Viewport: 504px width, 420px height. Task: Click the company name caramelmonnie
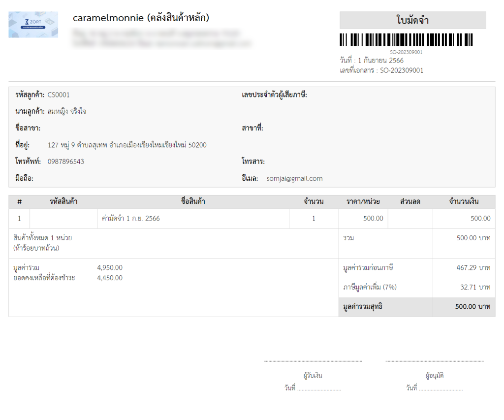pyautogui.click(x=141, y=18)
